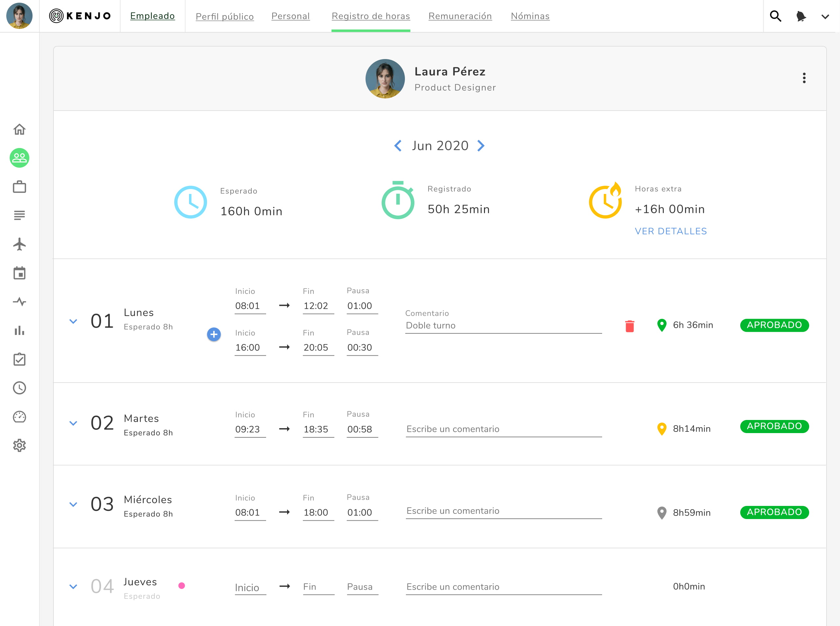Click the clock time tracking sidebar icon
Viewport: 840px width, 626px height.
coord(19,388)
